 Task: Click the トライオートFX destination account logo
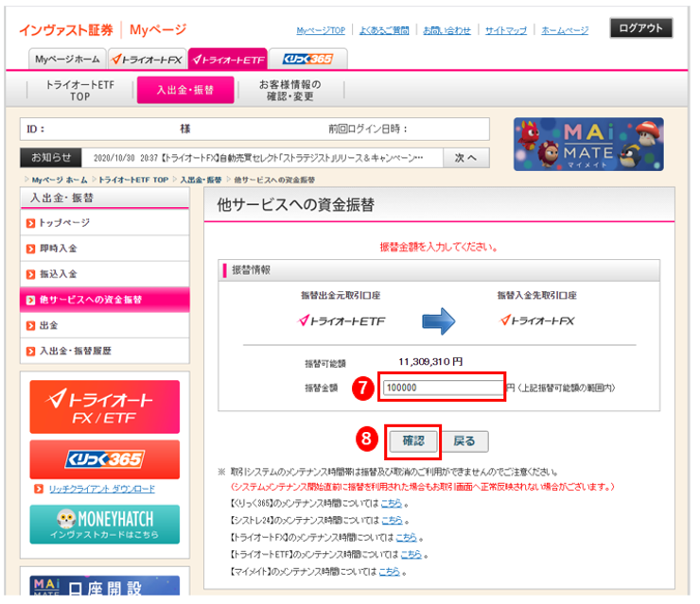point(537,320)
